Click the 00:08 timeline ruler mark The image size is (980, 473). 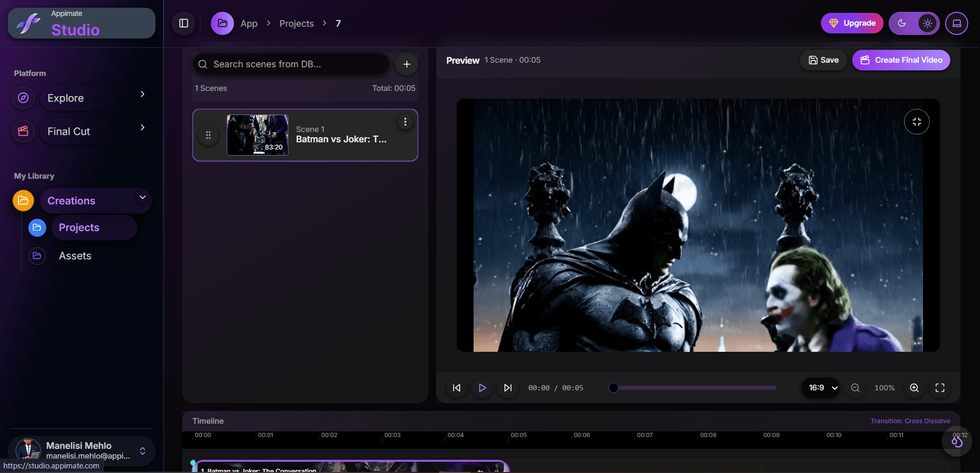point(708,435)
